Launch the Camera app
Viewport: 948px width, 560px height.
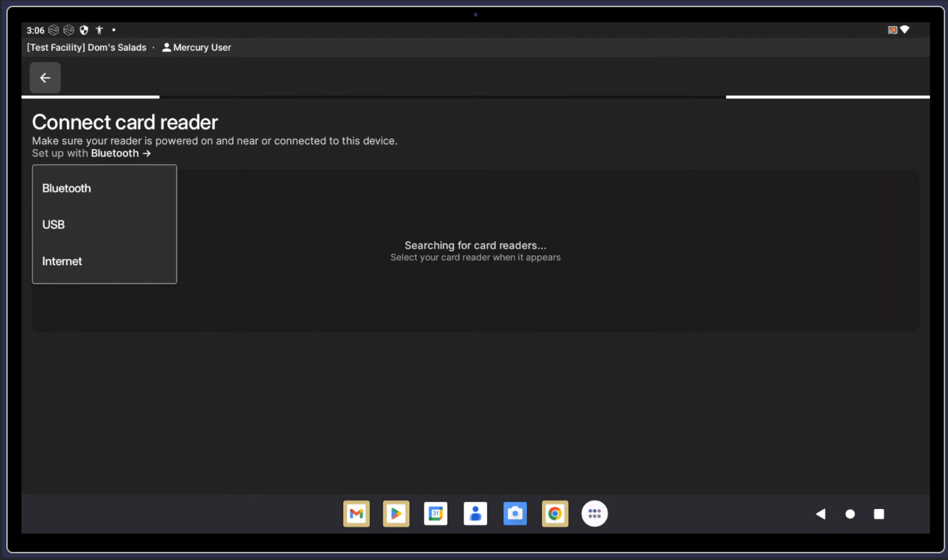pos(515,514)
